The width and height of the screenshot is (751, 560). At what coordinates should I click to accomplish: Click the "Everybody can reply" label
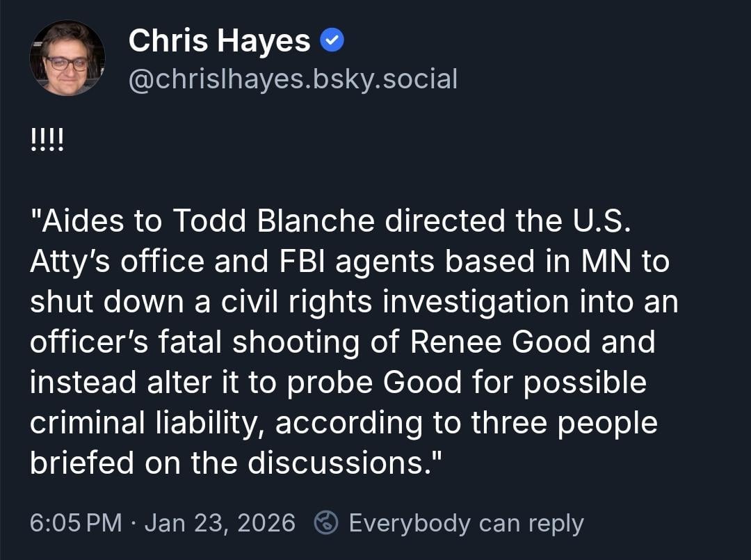coord(466,523)
